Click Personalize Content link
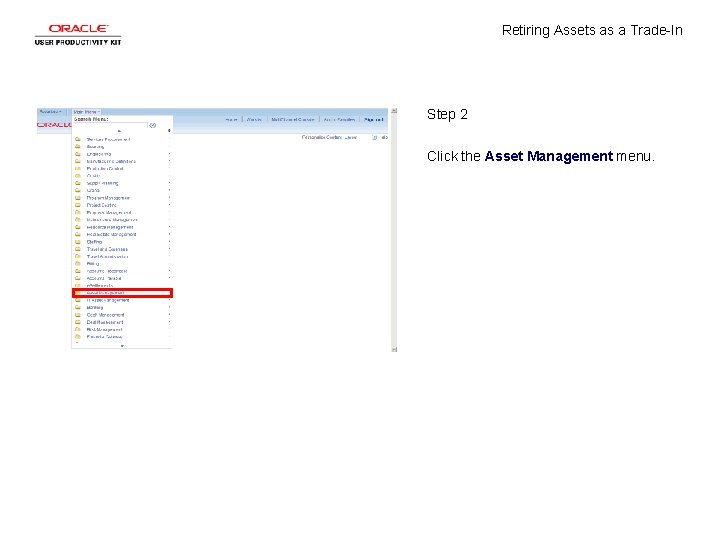 click(x=322, y=137)
